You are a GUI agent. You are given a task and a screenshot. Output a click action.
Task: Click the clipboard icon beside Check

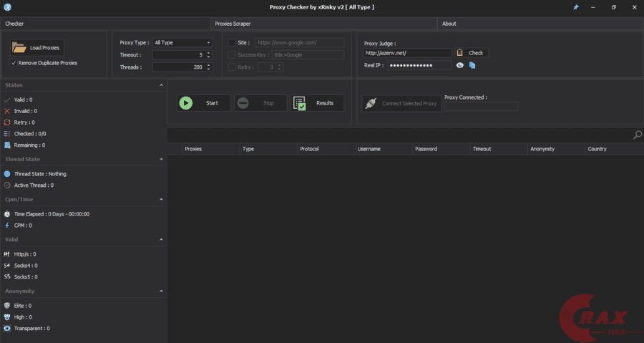[x=460, y=53]
